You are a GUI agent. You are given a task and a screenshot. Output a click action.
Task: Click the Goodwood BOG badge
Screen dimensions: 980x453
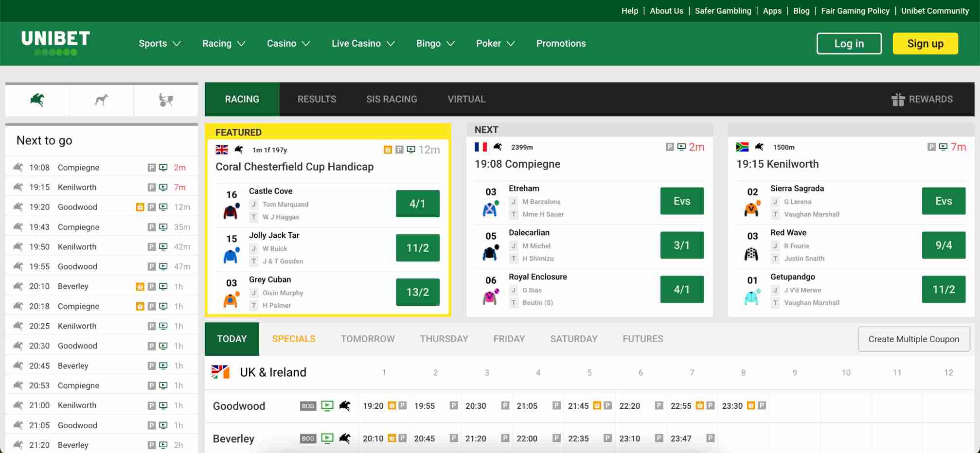(308, 406)
